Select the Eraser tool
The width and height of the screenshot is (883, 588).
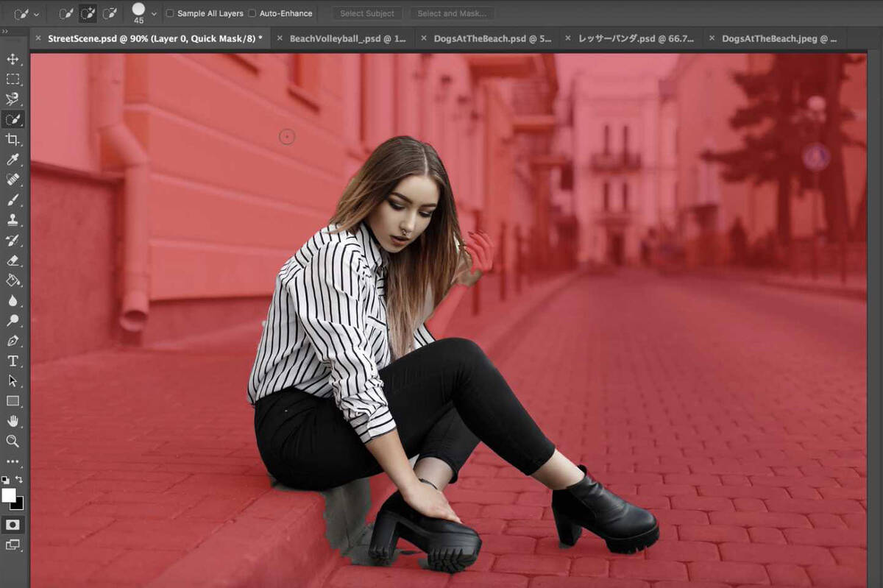(13, 260)
